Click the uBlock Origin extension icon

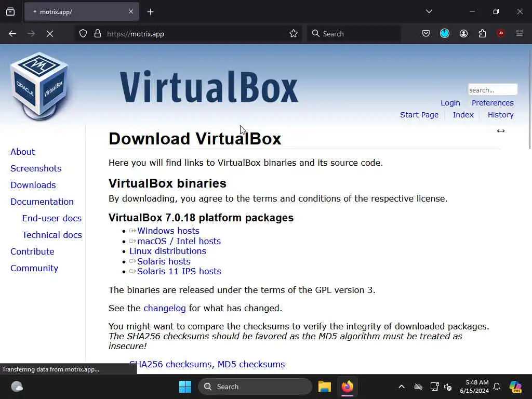point(500,33)
